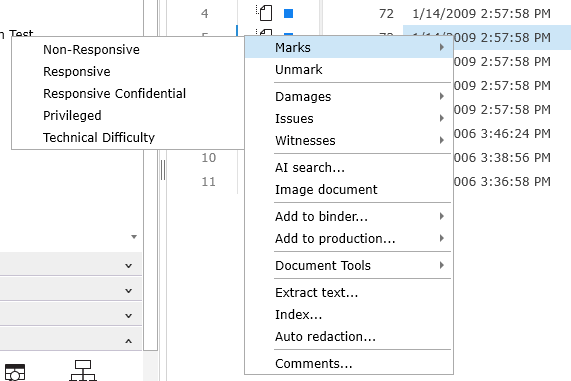Screen dimensions: 571x381
Task: Choose Index... option
Action: coord(349,314)
